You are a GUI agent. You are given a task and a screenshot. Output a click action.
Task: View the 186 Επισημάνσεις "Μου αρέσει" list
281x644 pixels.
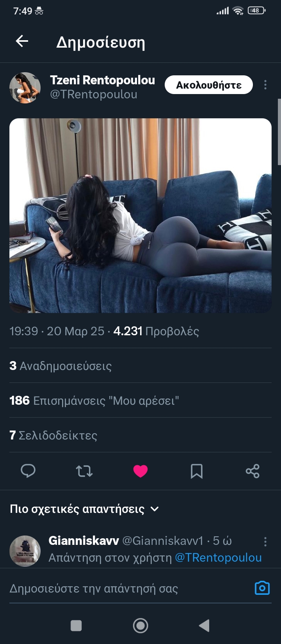(x=94, y=400)
